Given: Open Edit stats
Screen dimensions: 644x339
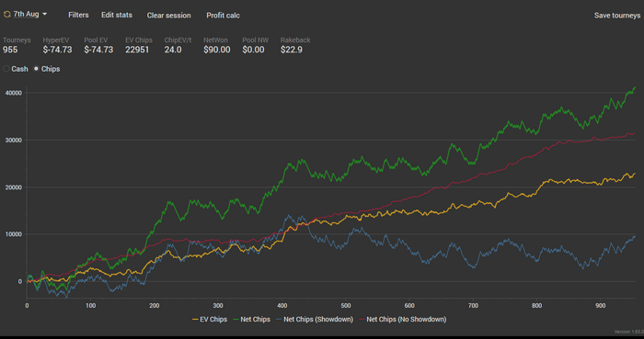Looking at the screenshot, I should coord(117,15).
